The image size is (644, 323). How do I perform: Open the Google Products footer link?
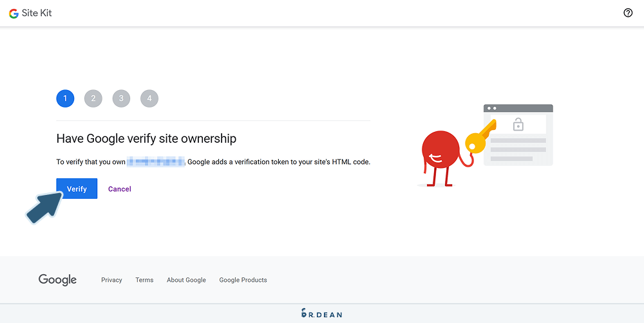click(x=243, y=280)
